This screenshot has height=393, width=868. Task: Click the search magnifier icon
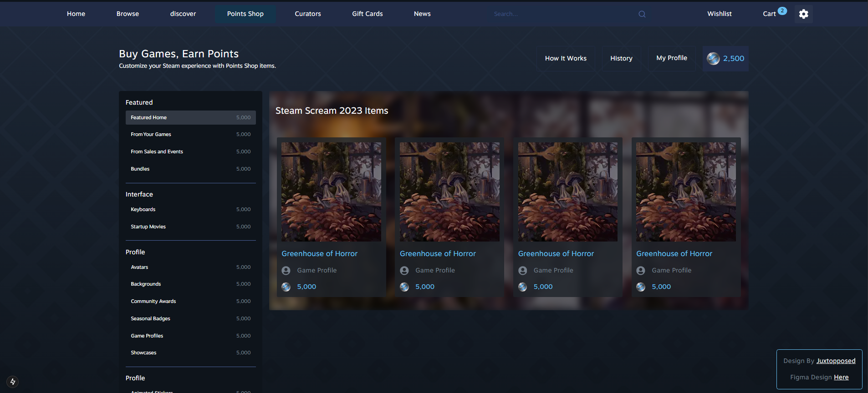point(642,14)
